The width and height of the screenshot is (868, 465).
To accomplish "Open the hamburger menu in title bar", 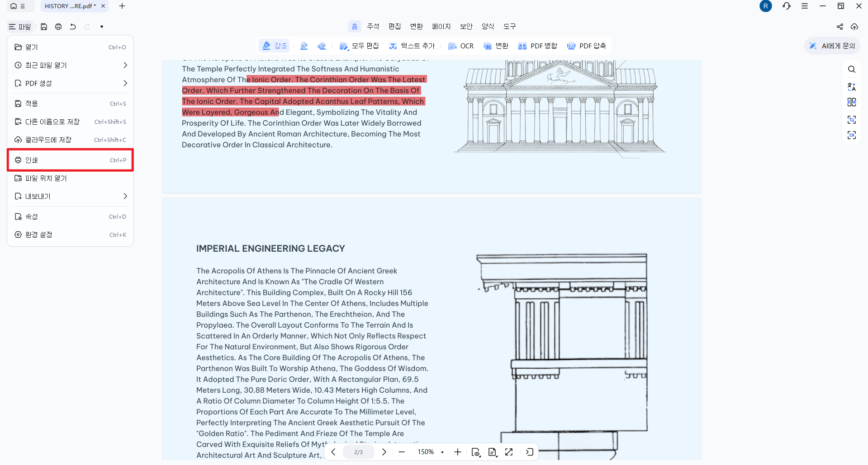I will click(805, 6).
